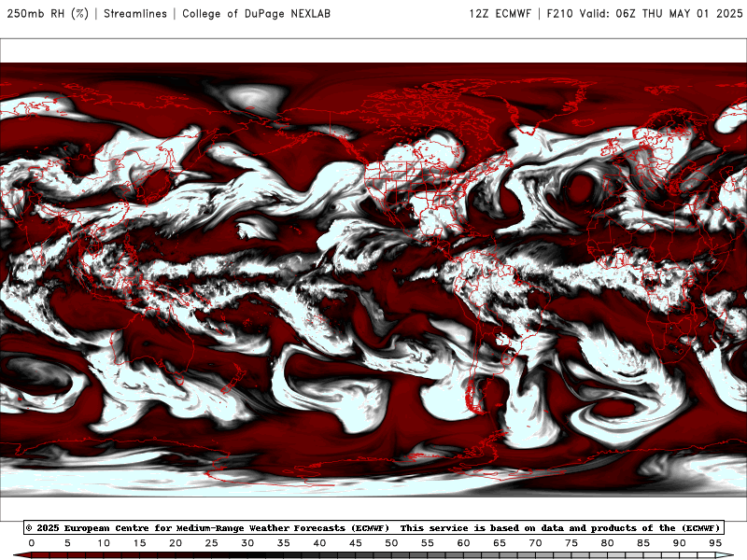Select the '12Z ECMWF' model run label
Viewport: 747px width, 560px height.
(500, 13)
